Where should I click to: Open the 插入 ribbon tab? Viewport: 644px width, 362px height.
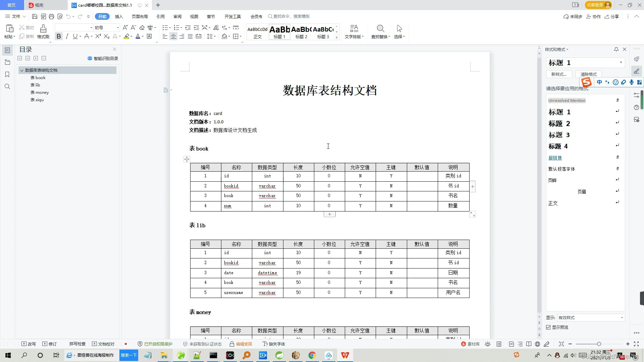coord(119,16)
